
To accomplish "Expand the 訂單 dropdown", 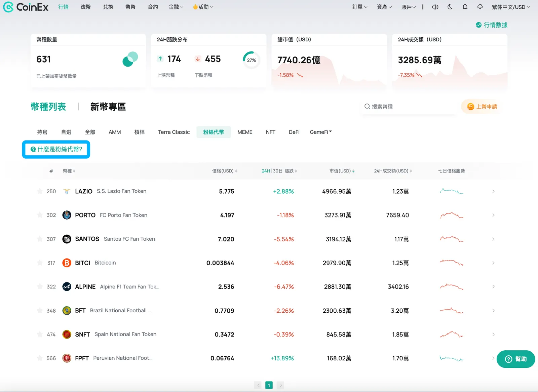I will (360, 7).
